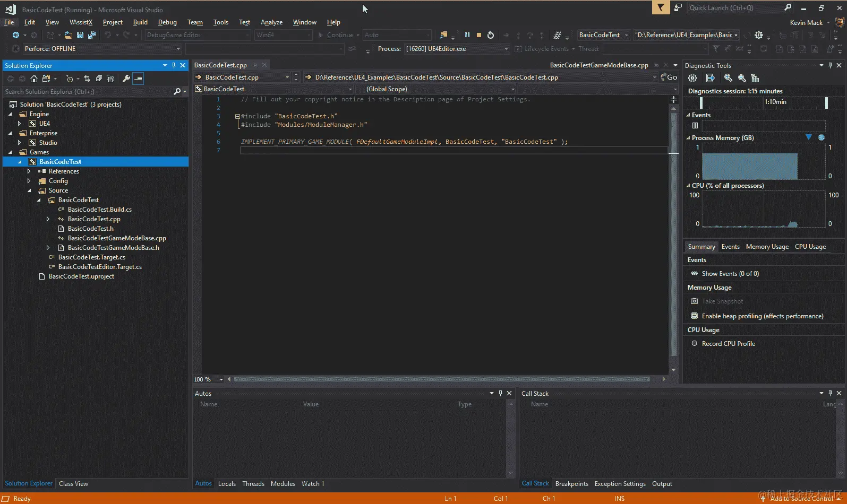Pin the Solution Explorer panel
The width and height of the screenshot is (847, 504).
pos(174,65)
